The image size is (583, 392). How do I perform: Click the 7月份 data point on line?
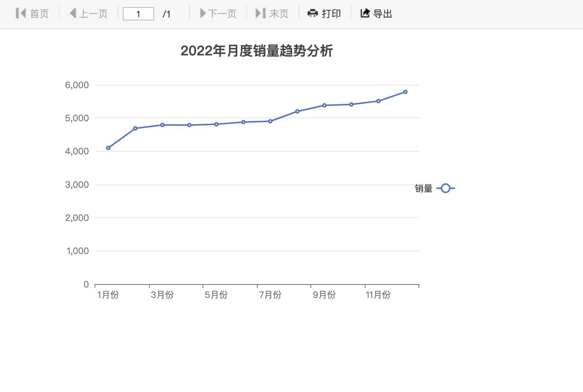pos(270,121)
